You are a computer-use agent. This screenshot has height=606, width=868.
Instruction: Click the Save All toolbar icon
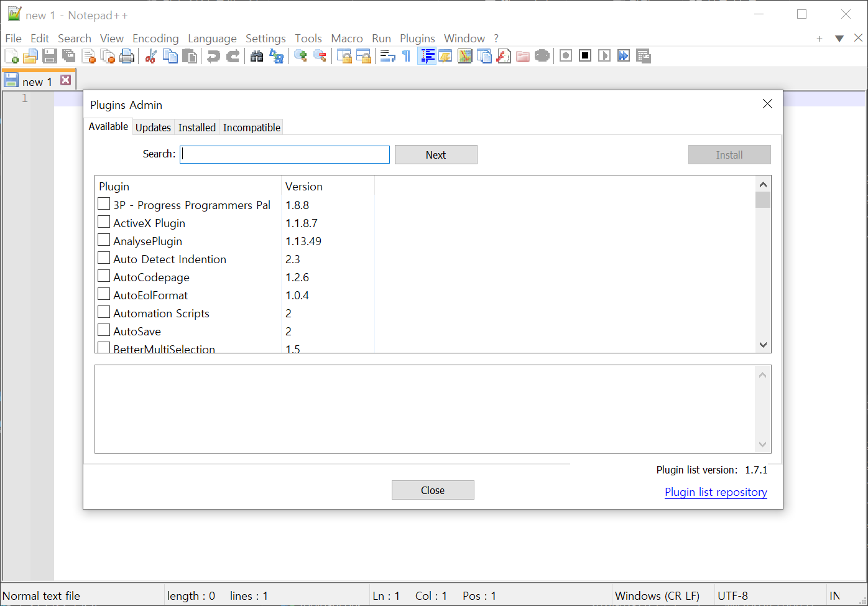pos(69,56)
